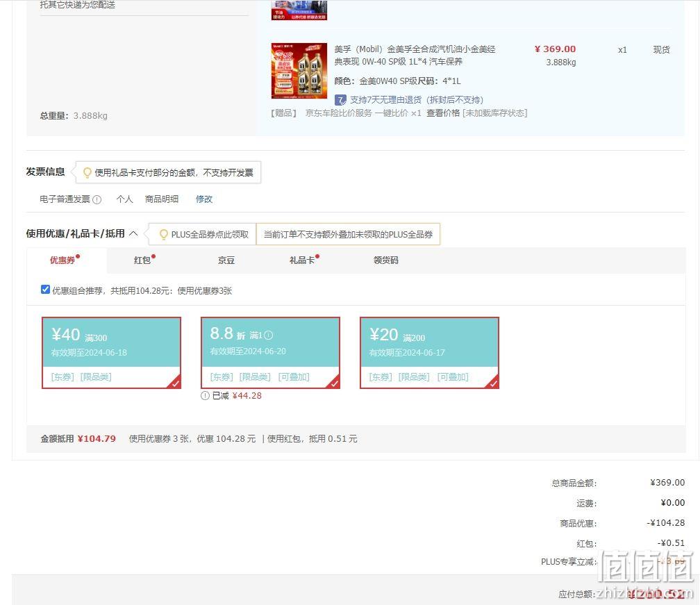The image size is (700, 605).
Task: Open the 领货码 tab
Action: pyautogui.click(x=385, y=260)
